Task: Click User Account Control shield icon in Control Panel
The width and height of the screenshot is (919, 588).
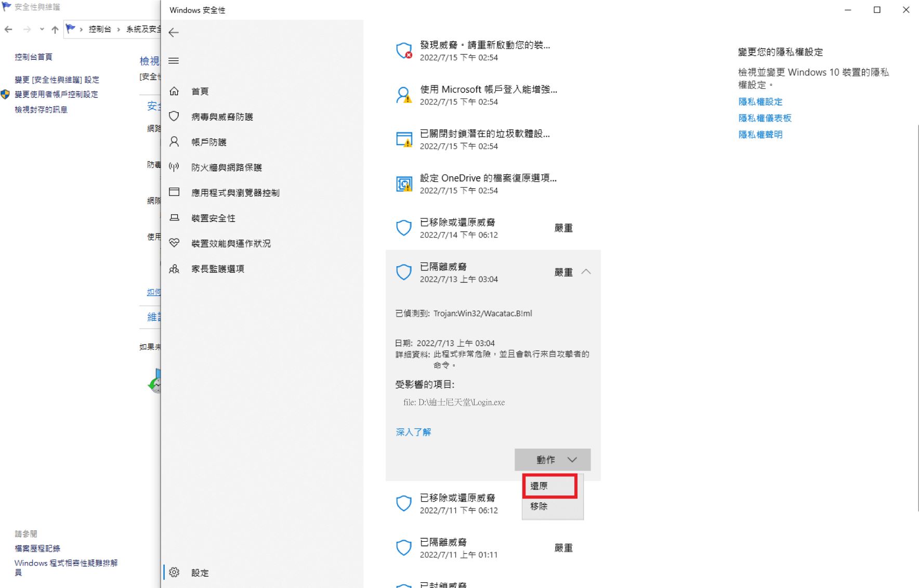Action: click(x=5, y=94)
